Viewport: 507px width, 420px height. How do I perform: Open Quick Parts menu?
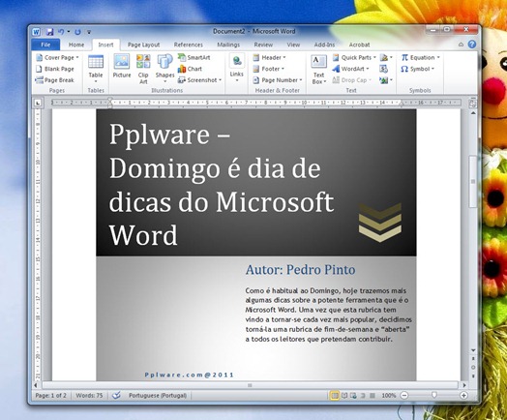point(354,57)
